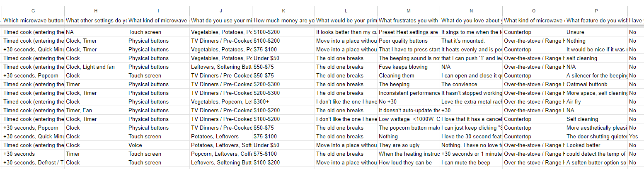
Task: Click the 'Yes' cell in last column
Action: point(633,136)
